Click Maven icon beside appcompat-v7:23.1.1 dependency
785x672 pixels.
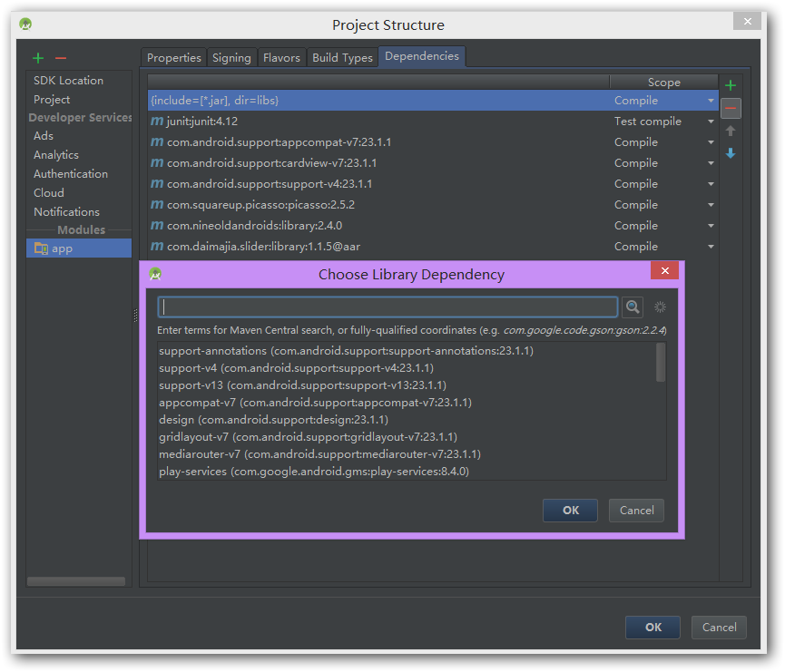coord(157,142)
